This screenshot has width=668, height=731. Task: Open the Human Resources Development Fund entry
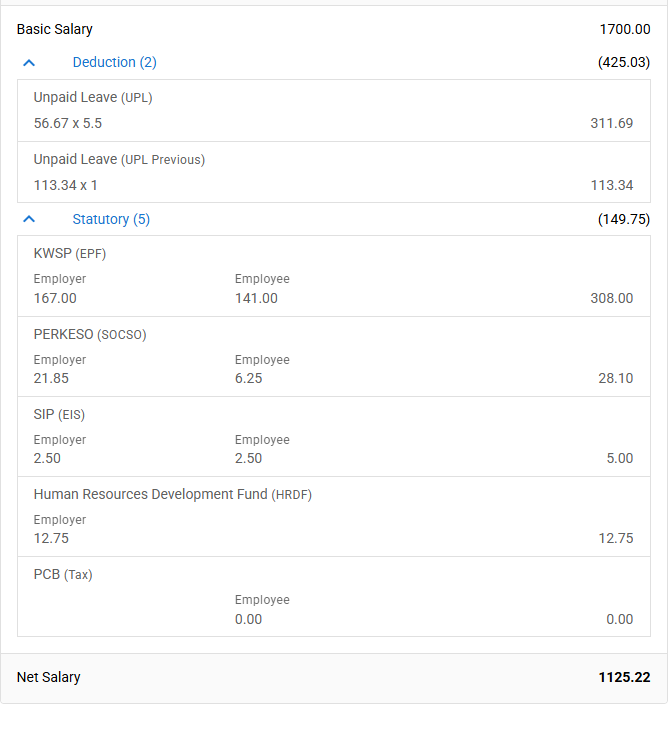(x=173, y=494)
